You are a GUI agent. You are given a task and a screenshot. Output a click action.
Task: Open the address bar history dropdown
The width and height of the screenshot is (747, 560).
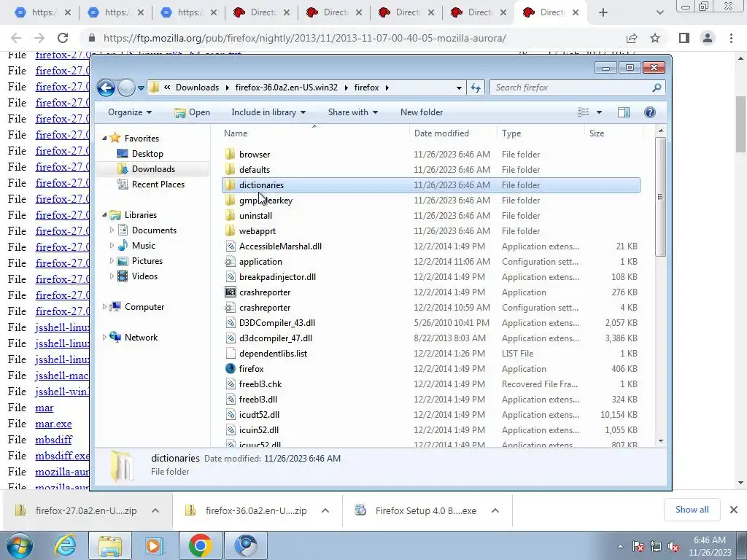[x=459, y=88]
